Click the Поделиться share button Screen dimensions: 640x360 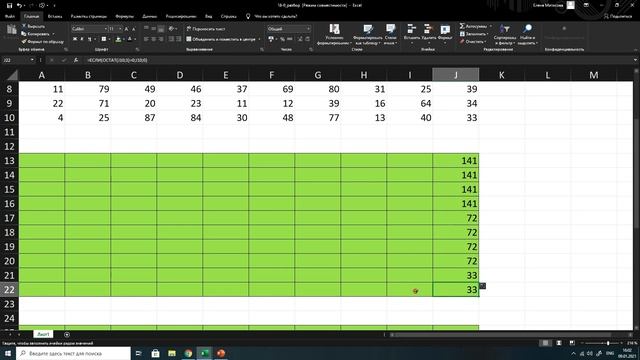[618, 16]
